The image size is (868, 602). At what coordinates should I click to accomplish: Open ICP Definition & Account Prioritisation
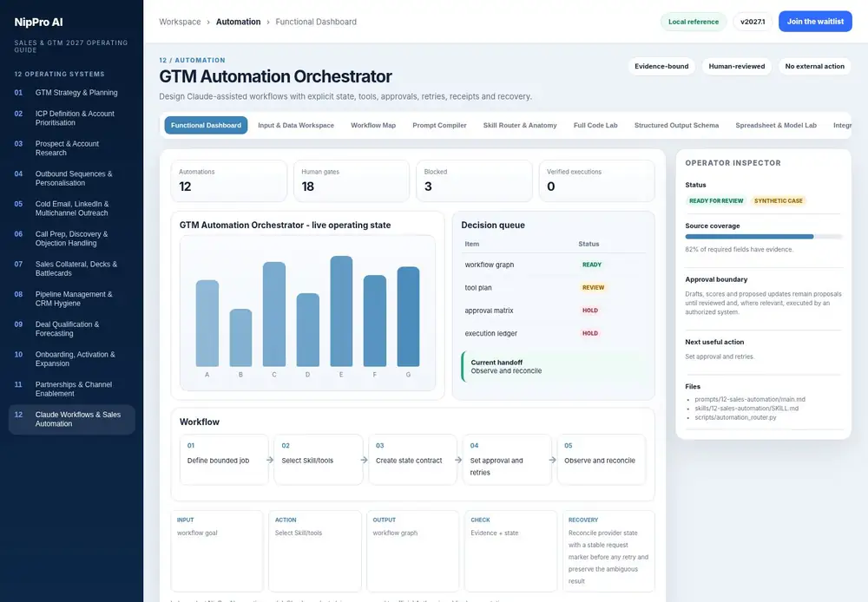[x=72, y=118]
